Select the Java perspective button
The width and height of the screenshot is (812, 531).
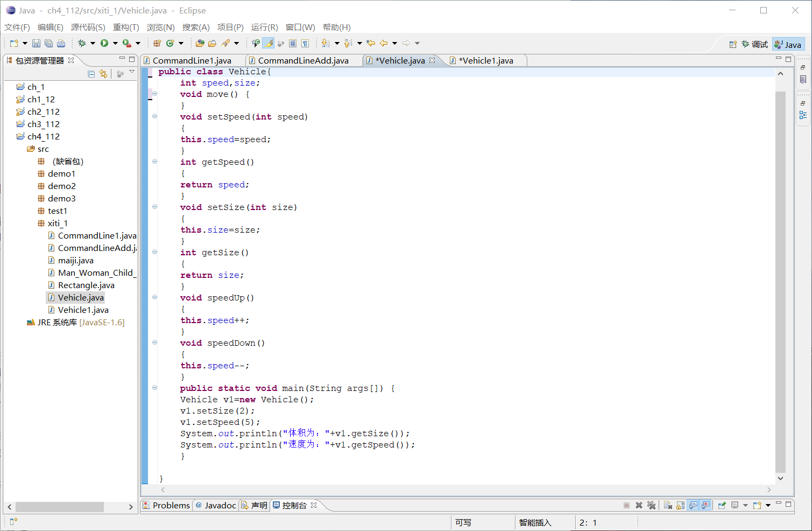(x=788, y=44)
